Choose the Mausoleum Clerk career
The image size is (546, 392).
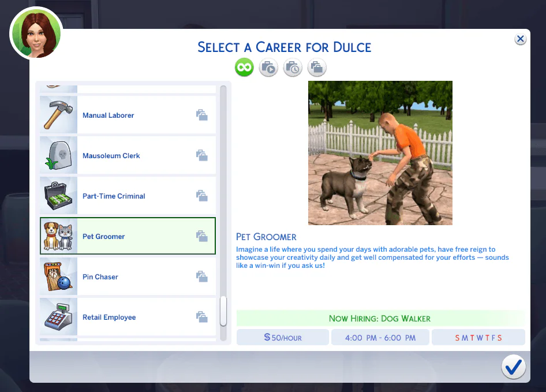(x=128, y=155)
